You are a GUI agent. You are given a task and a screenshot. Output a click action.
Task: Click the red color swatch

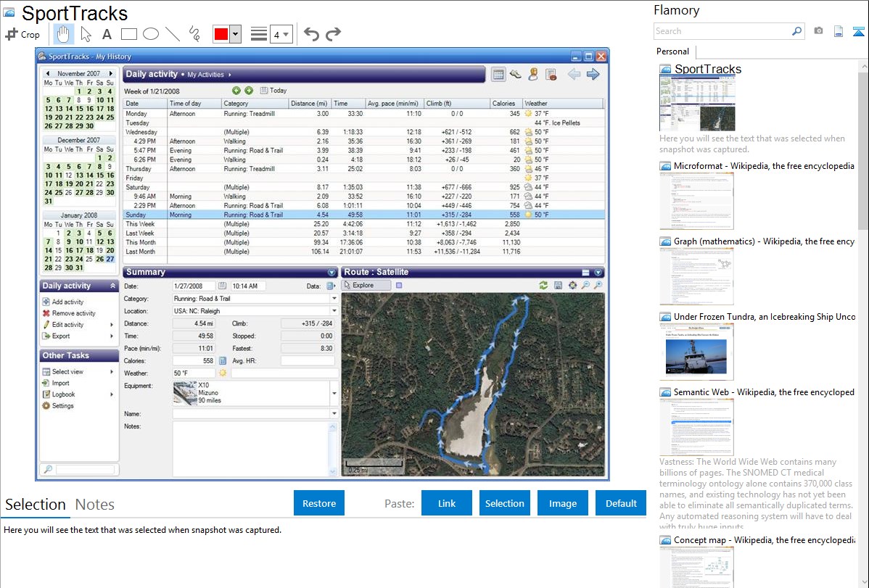coord(221,34)
